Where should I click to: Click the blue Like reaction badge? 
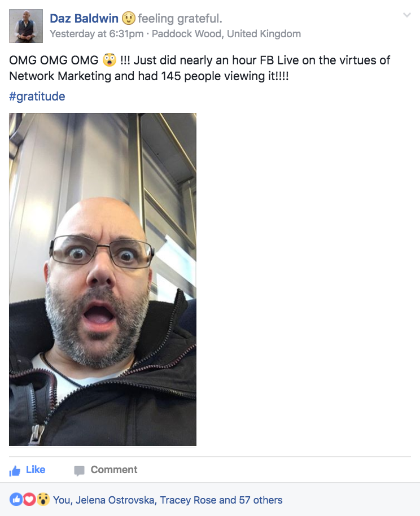16,500
